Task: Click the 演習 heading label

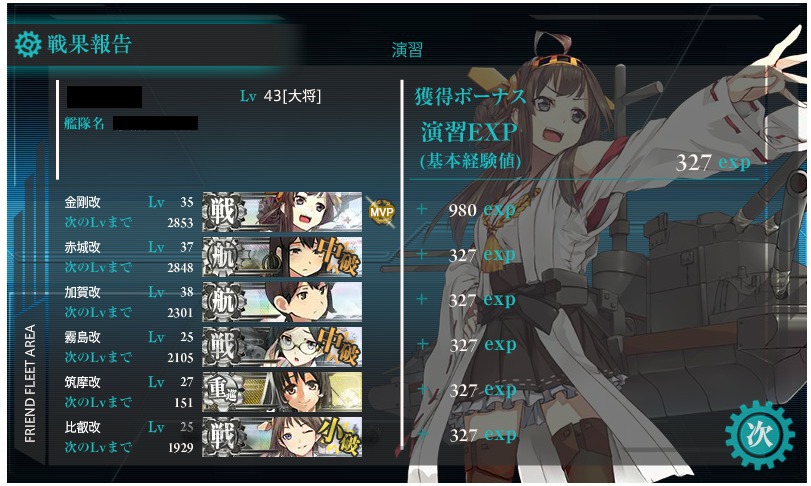Action: pos(407,50)
